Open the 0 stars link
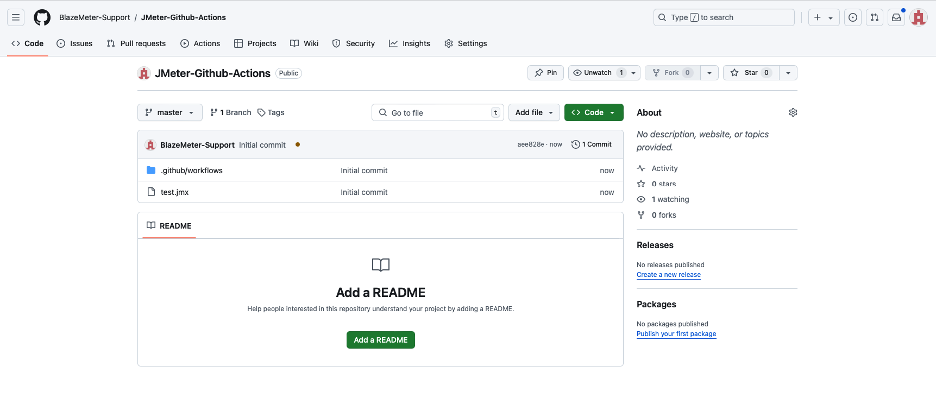The image size is (936, 398). [657, 184]
